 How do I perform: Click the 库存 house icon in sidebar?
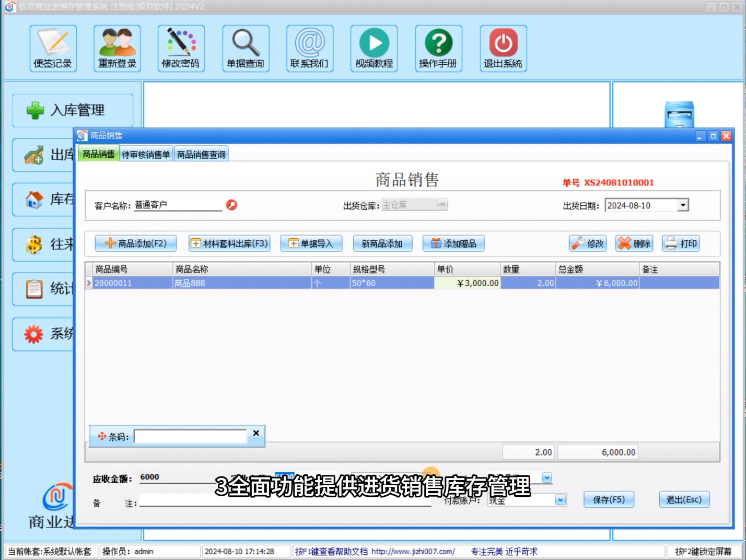click(34, 200)
